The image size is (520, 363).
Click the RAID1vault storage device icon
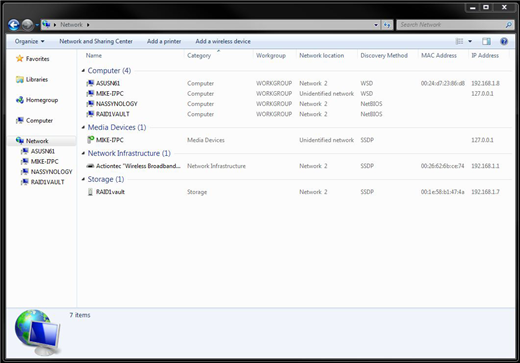tap(90, 192)
